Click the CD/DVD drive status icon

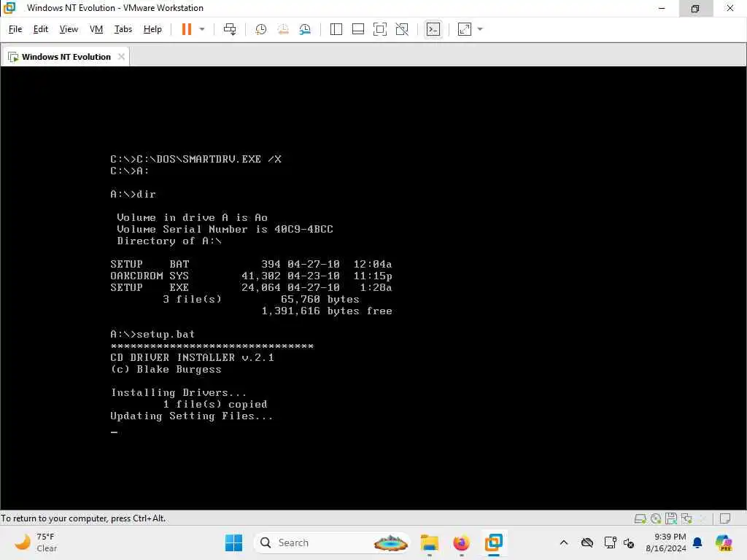pyautogui.click(x=656, y=518)
